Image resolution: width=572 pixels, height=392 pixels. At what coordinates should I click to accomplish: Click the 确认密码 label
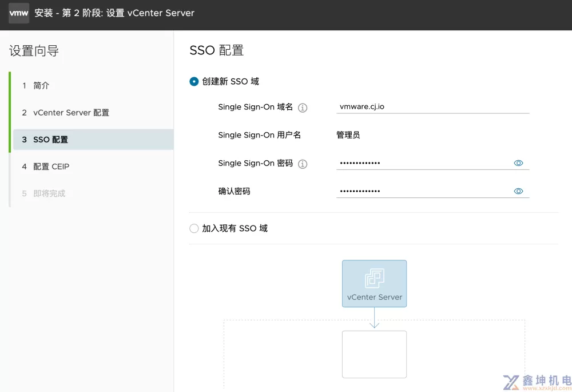pos(234,191)
